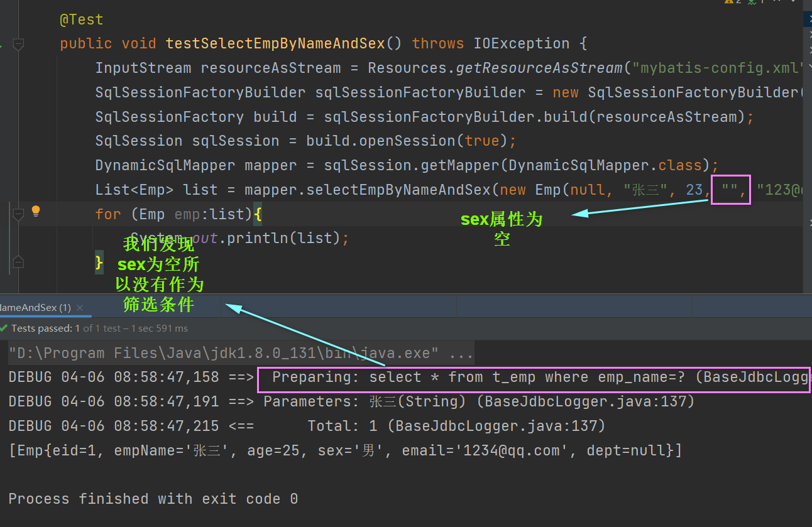Click the @Test annotation
Screen dimensions: 812x527
[x=82, y=19]
